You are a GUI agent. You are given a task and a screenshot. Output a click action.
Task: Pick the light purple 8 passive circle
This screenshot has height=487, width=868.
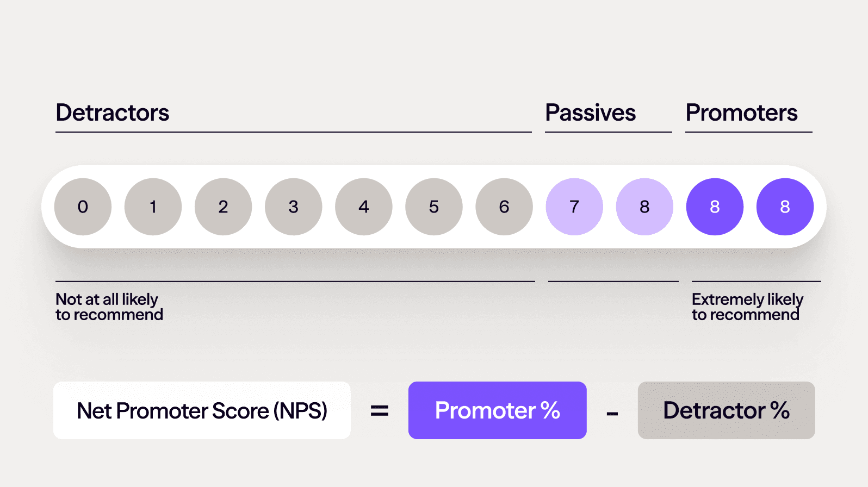pyautogui.click(x=644, y=207)
